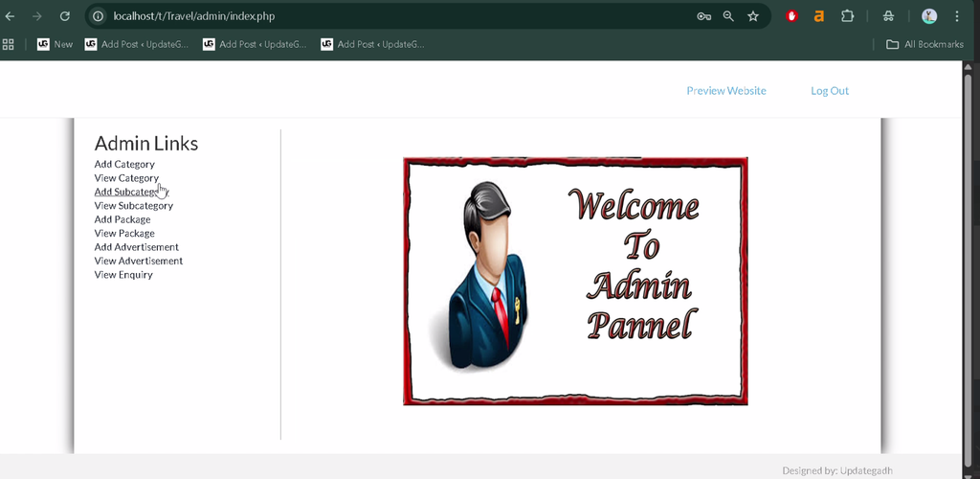
Task: Open the View Advertisement admin link
Action: [x=139, y=261]
